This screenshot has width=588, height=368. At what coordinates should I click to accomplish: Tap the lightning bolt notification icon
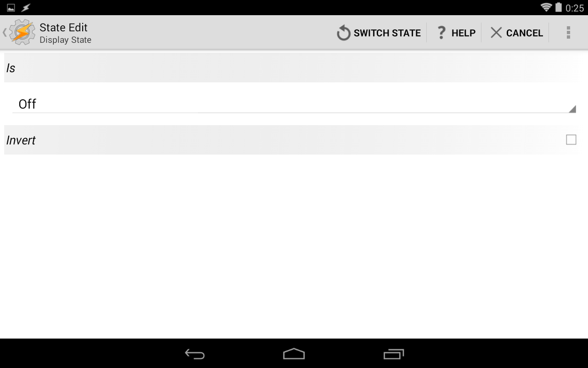26,8
